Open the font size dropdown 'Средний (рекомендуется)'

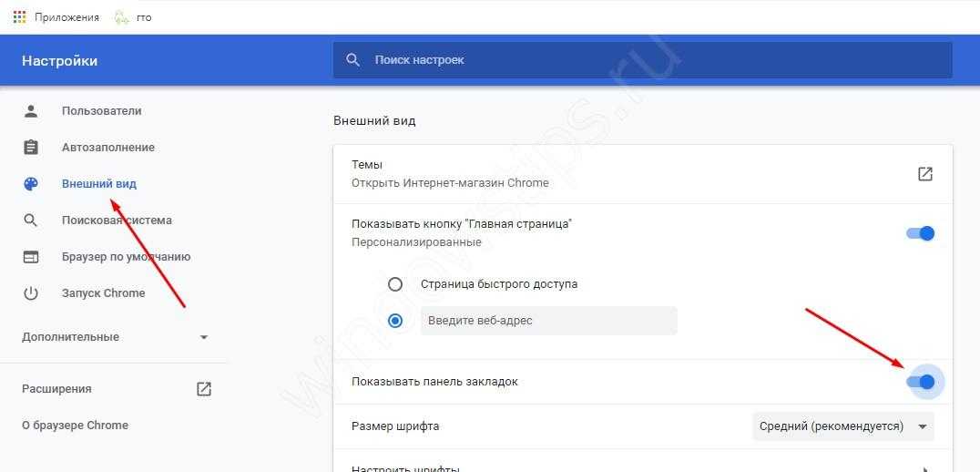point(842,426)
